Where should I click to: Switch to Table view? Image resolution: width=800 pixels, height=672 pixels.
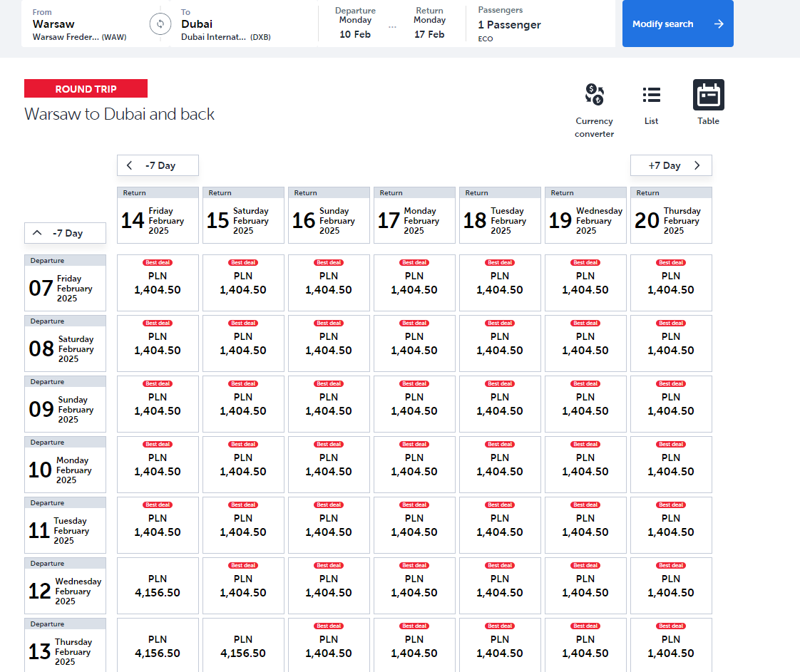708,103
